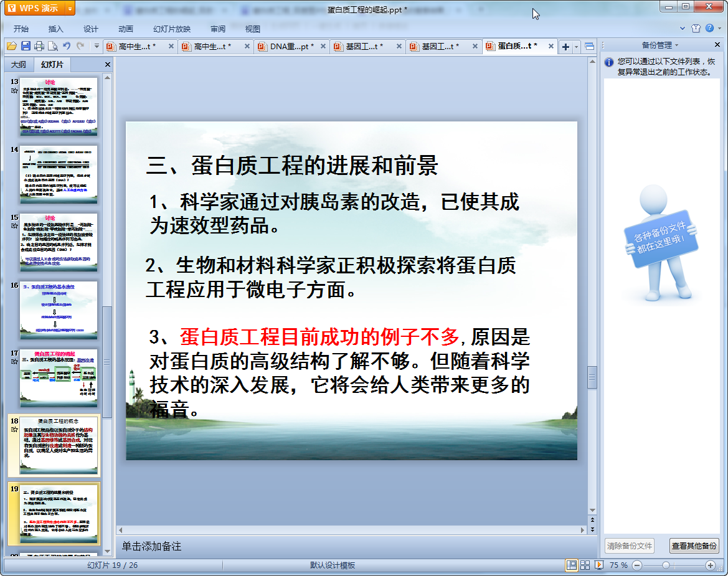Open the 幻灯片放映 ribbon tab
Viewport: 728px width, 576px height.
[x=172, y=29]
